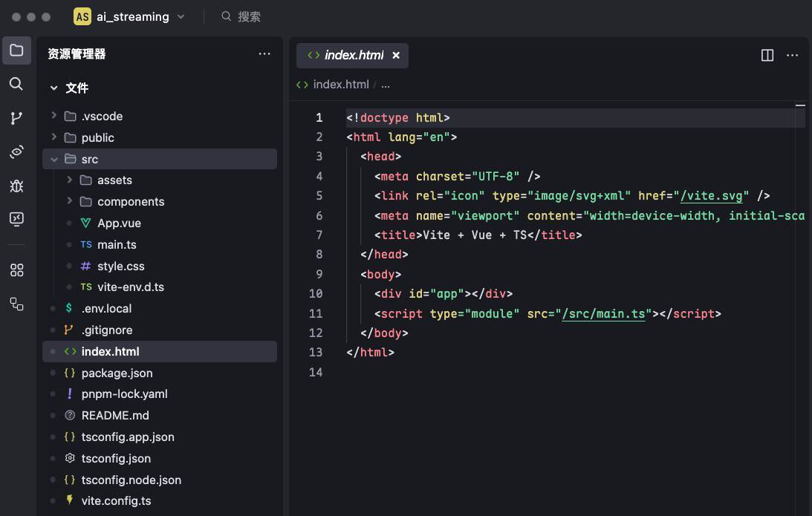Click the search field in title bar
This screenshot has height=516, width=812.
pos(249,16)
